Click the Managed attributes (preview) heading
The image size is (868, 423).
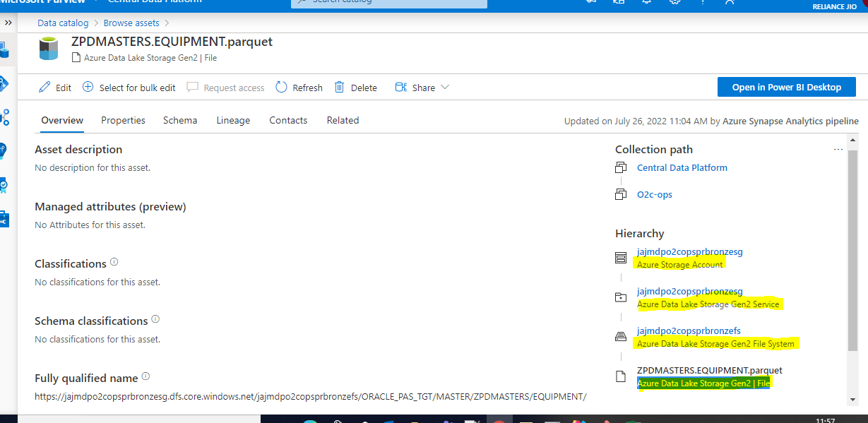click(x=110, y=207)
